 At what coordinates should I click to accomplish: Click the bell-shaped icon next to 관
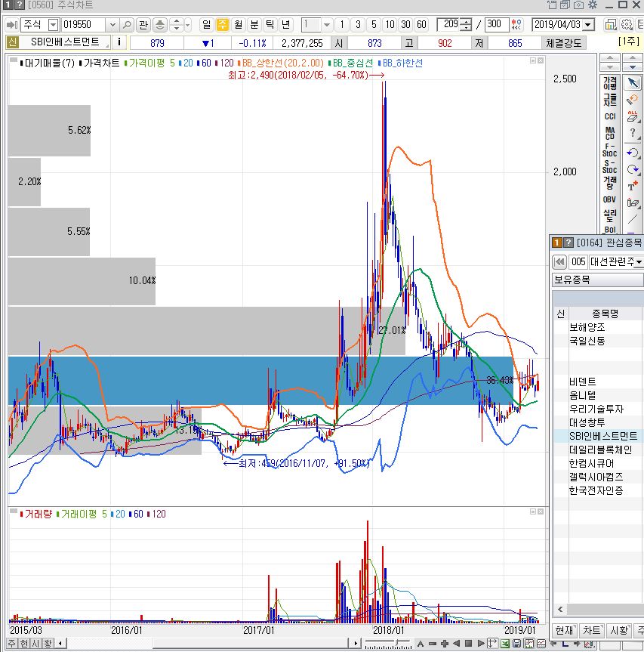pyautogui.click(x=159, y=25)
